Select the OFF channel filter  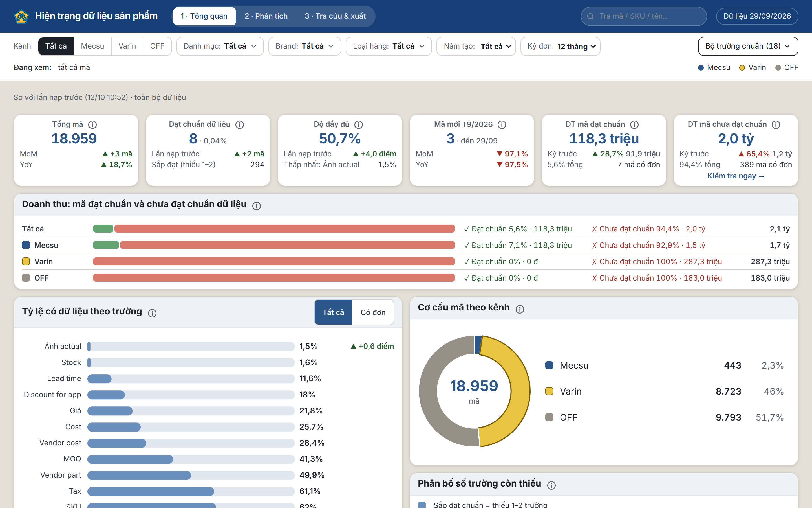pos(157,46)
